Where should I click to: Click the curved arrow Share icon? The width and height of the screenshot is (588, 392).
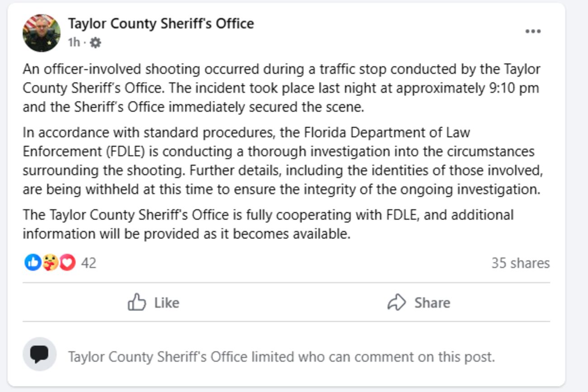coord(397,302)
